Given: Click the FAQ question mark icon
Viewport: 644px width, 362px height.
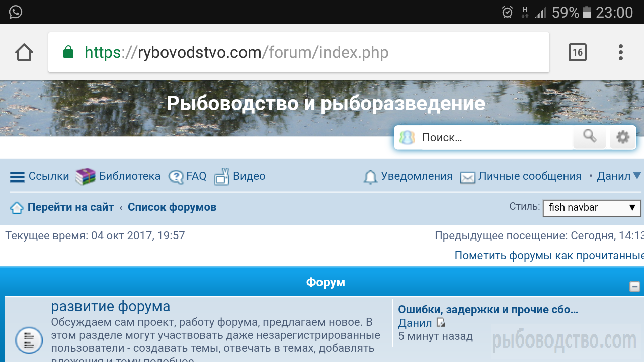Looking at the screenshot, I should coord(176,176).
